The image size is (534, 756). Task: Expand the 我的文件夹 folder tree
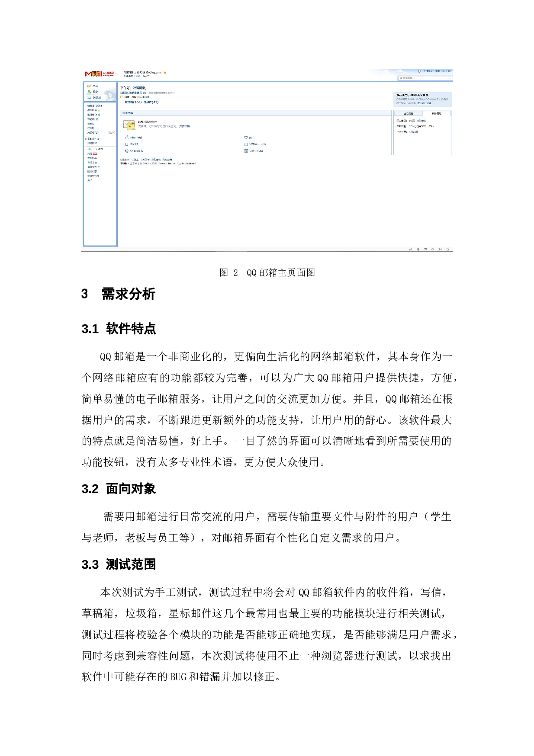pyautogui.click(x=86, y=139)
